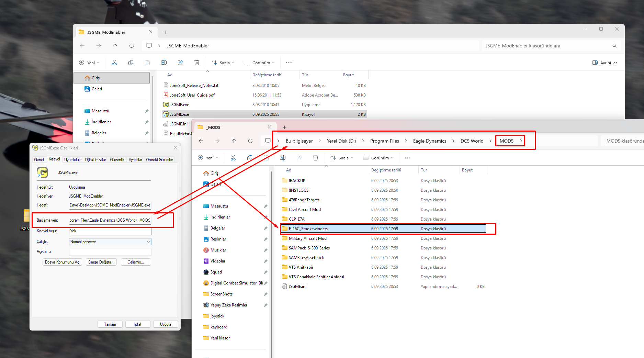Open the Çalıştır combo box in properties
Image resolution: width=644 pixels, height=358 pixels.
pyautogui.click(x=110, y=242)
